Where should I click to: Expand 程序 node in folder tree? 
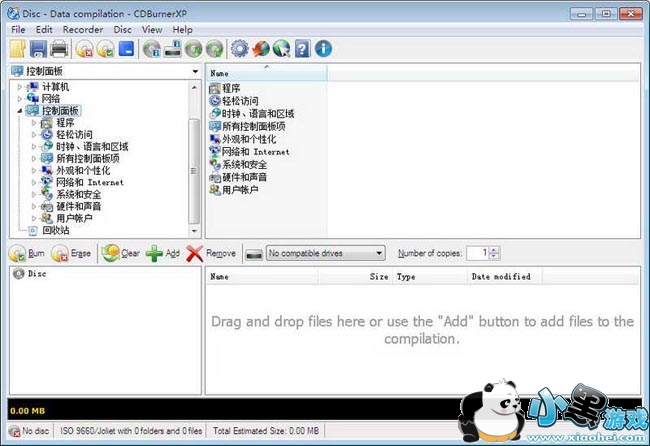click(34, 123)
